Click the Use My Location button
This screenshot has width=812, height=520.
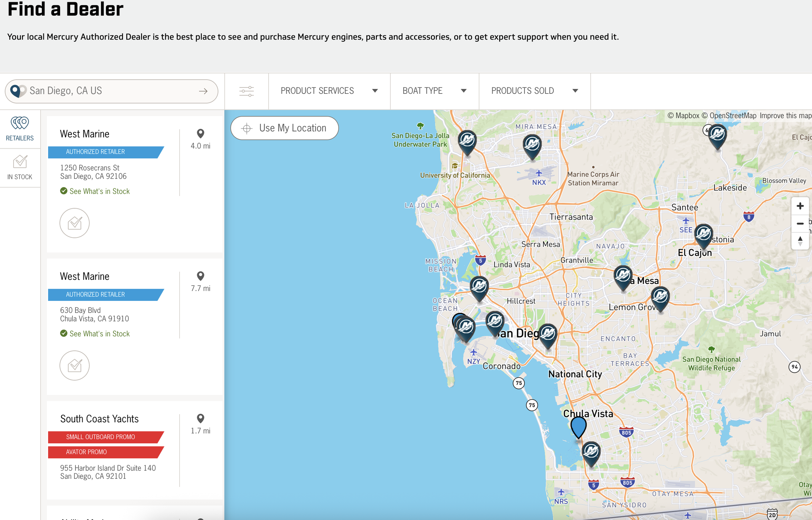[285, 128]
